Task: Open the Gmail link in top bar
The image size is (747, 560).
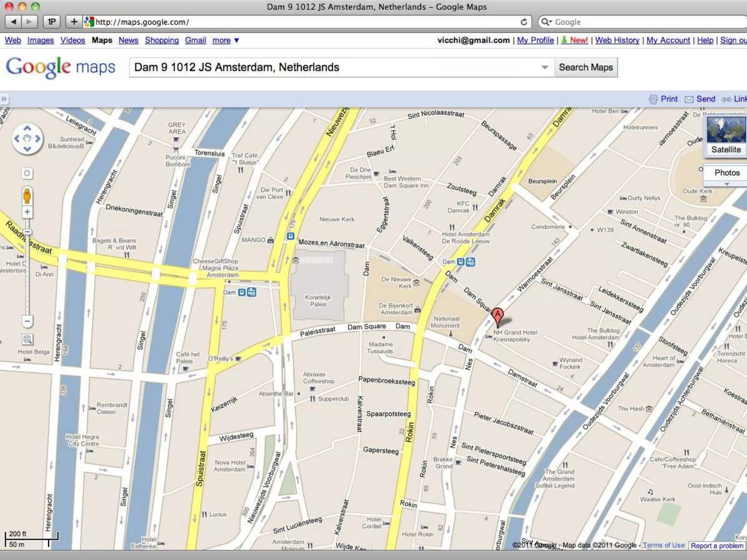Action: click(195, 40)
